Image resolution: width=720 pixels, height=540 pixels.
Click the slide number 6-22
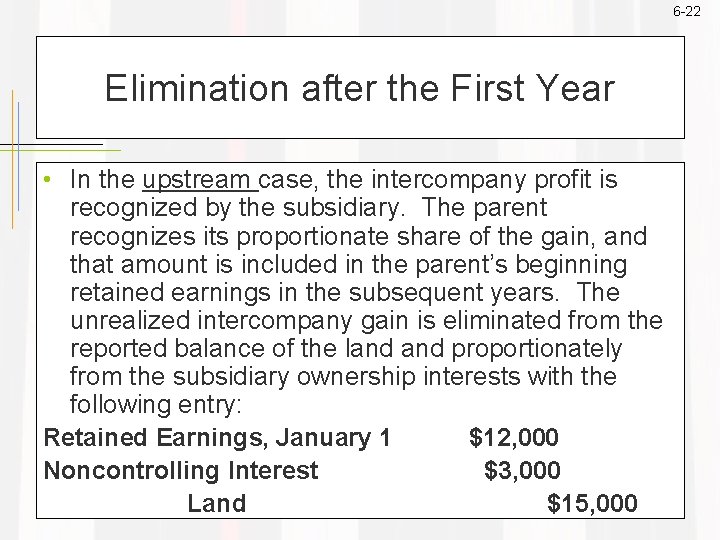click(x=687, y=11)
